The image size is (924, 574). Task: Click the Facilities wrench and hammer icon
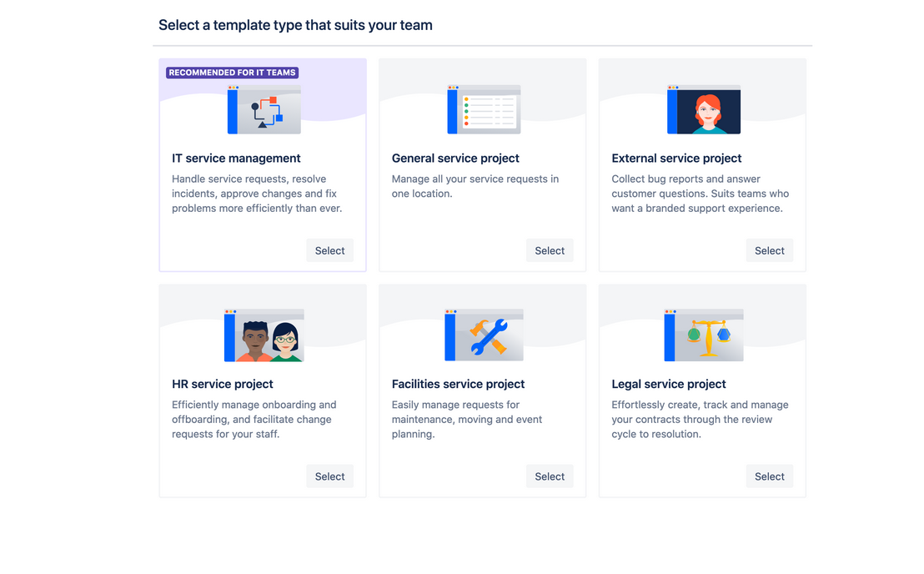[484, 335]
